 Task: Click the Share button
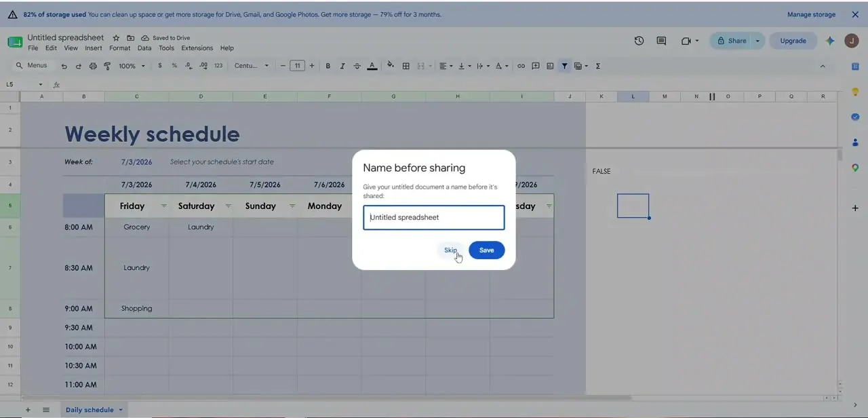[731, 41]
